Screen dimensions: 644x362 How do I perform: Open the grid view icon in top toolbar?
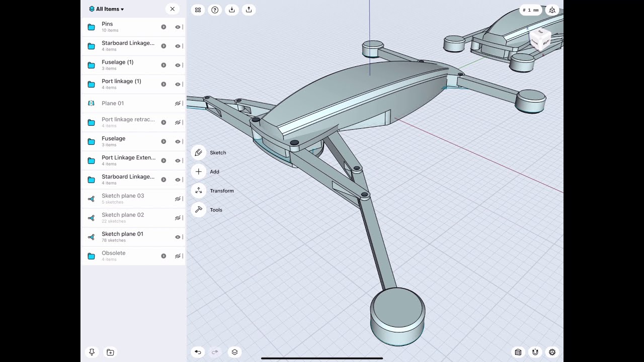tap(198, 10)
